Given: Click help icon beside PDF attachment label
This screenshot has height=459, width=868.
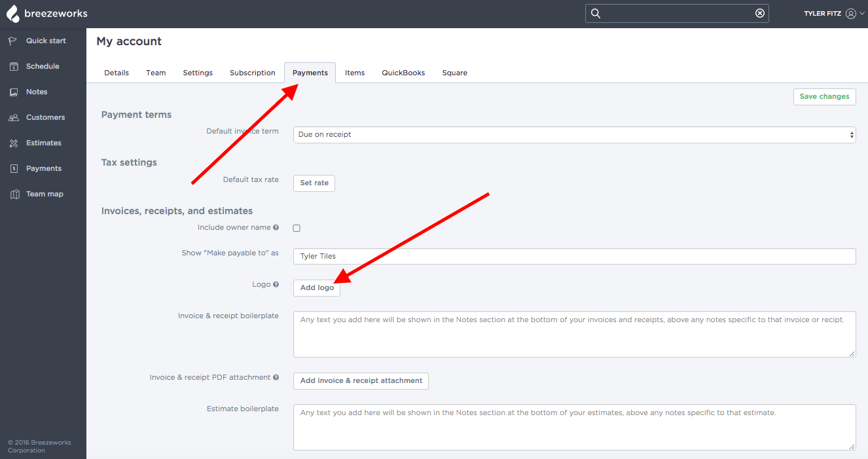Looking at the screenshot, I should pos(276,378).
